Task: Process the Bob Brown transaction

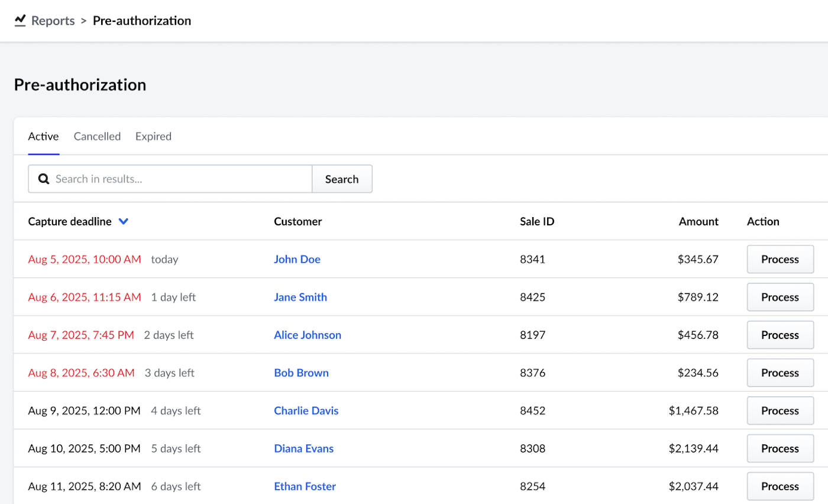Action: click(x=780, y=373)
